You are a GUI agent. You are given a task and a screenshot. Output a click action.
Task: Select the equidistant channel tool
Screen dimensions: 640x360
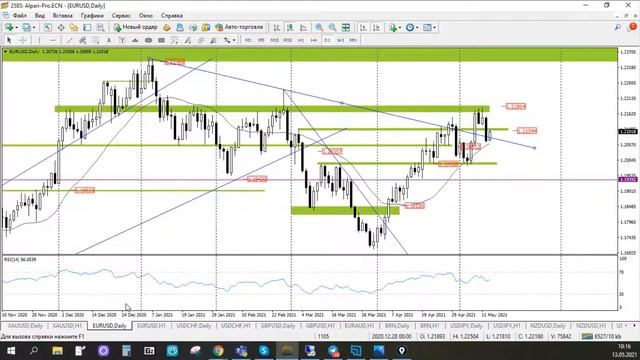pyautogui.click(x=82, y=40)
